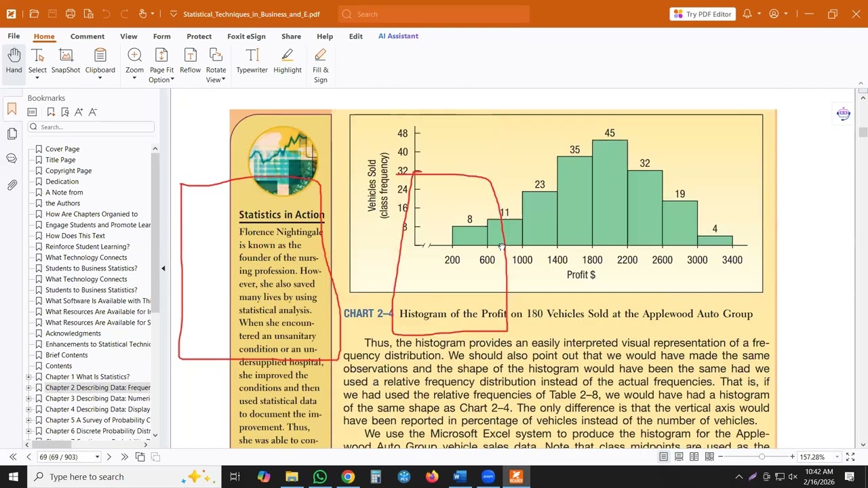This screenshot has height=488, width=868.
Task: Collapse the bookmarks navigation panel arrow
Action: [163, 268]
